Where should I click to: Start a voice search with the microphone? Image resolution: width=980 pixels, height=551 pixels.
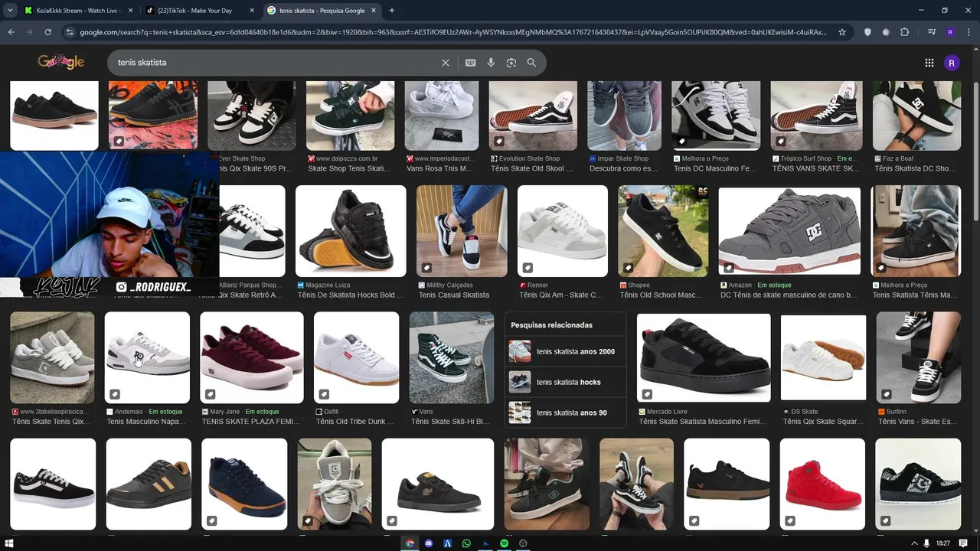[491, 63]
